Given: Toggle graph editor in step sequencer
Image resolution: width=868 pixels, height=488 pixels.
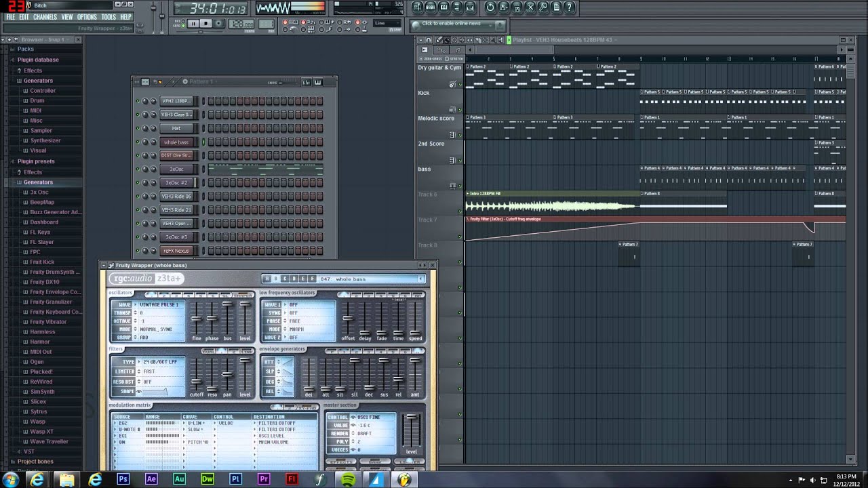Looking at the screenshot, I should click(307, 82).
